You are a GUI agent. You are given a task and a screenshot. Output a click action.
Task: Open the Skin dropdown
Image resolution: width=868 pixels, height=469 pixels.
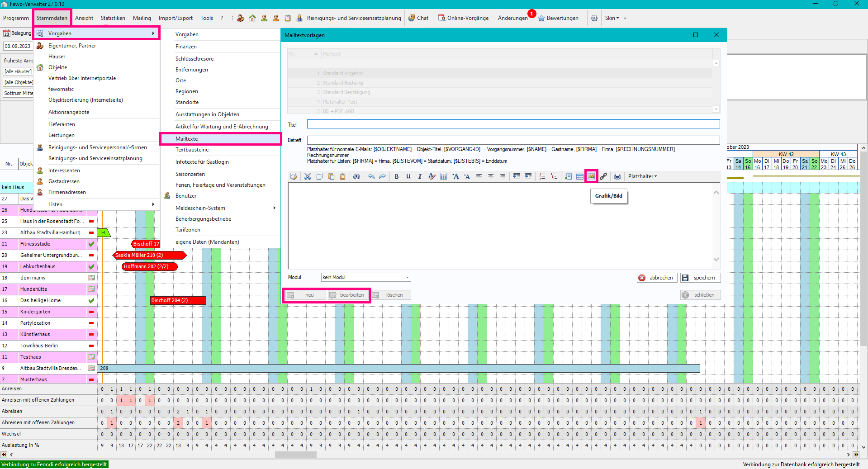[x=612, y=18]
